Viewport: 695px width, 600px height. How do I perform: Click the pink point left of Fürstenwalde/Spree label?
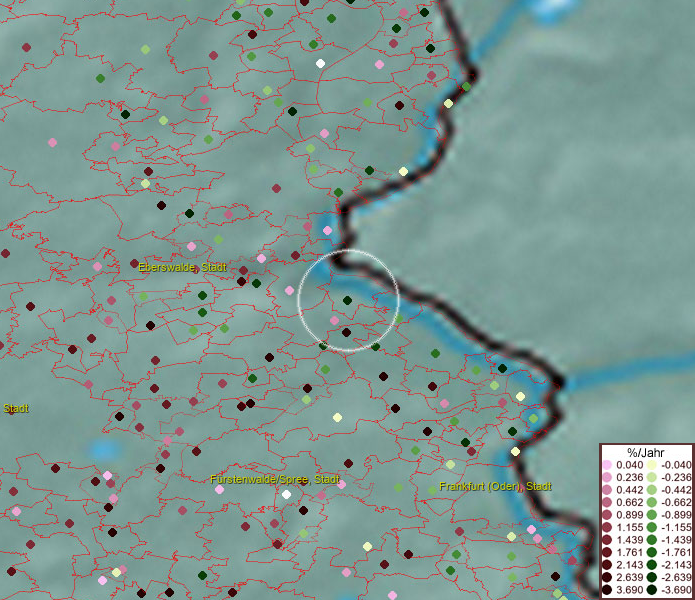pyautogui.click(x=219, y=489)
